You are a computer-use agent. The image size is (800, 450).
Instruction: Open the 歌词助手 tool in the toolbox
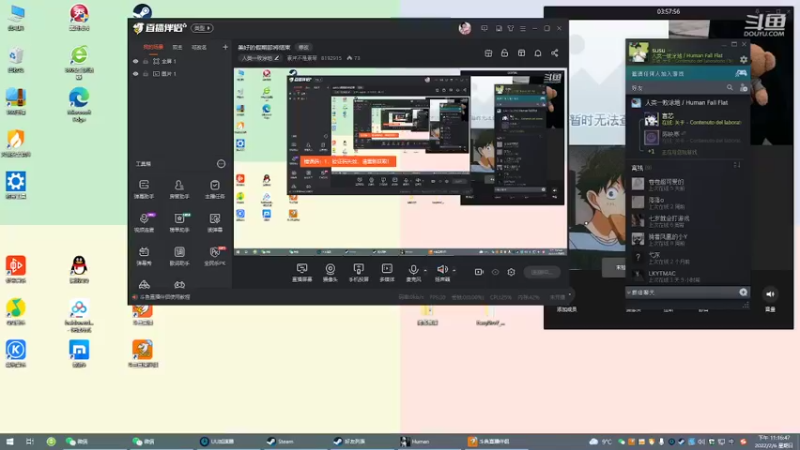coord(179,256)
